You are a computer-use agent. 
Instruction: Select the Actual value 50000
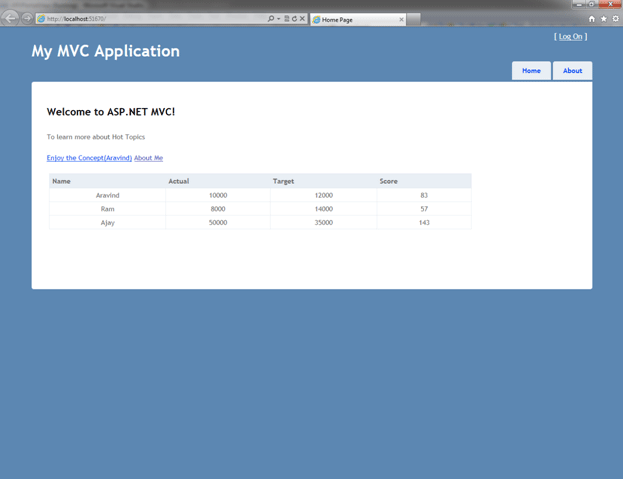218,223
